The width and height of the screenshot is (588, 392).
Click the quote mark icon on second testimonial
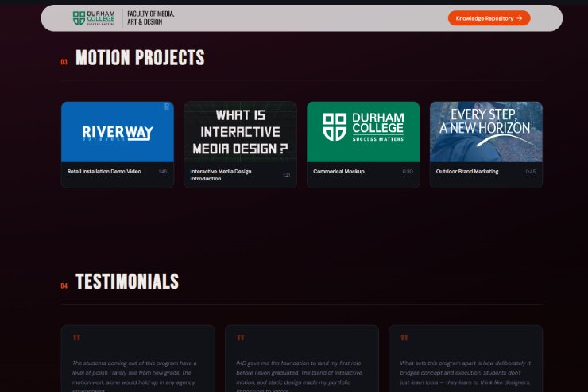click(x=241, y=338)
